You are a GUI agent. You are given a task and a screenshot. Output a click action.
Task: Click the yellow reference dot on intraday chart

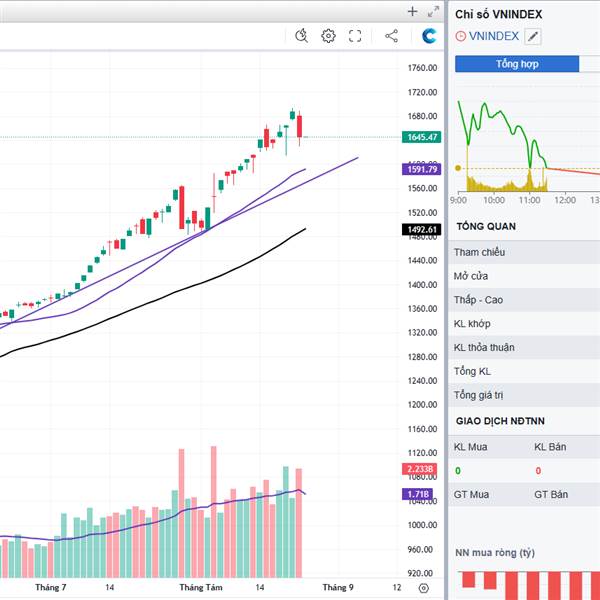[458, 168]
